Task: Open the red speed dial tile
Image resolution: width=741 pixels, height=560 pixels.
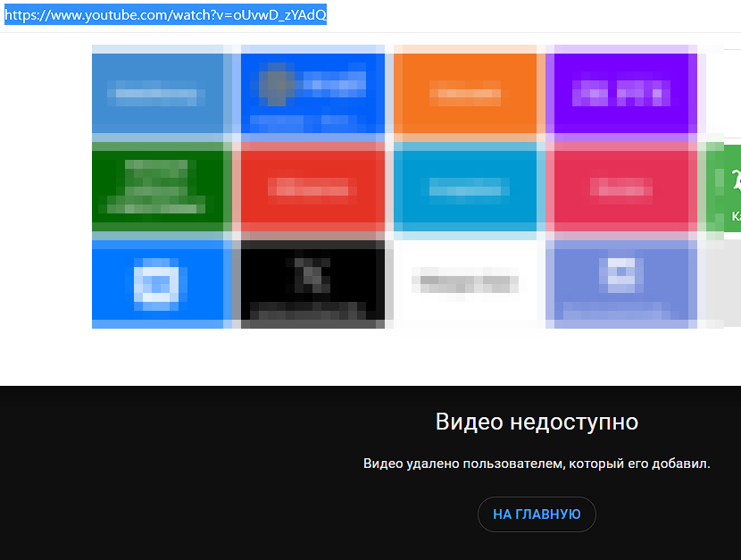Action: (x=311, y=189)
